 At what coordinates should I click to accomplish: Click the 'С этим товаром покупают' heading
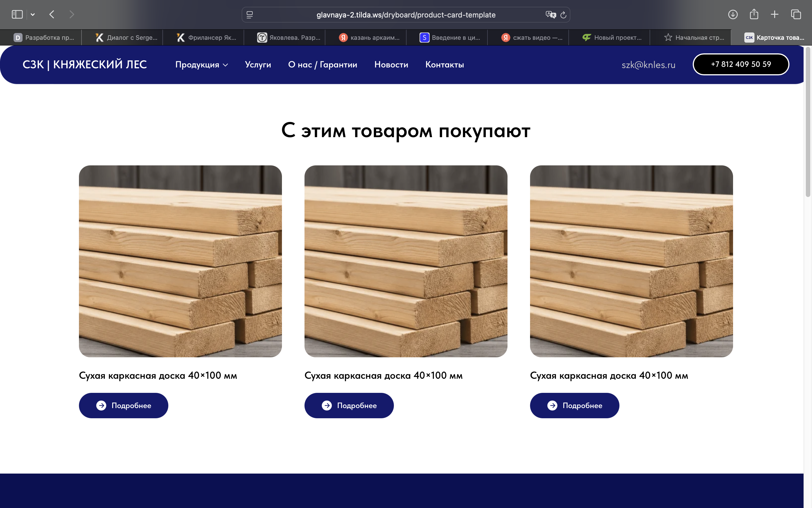pos(406,131)
